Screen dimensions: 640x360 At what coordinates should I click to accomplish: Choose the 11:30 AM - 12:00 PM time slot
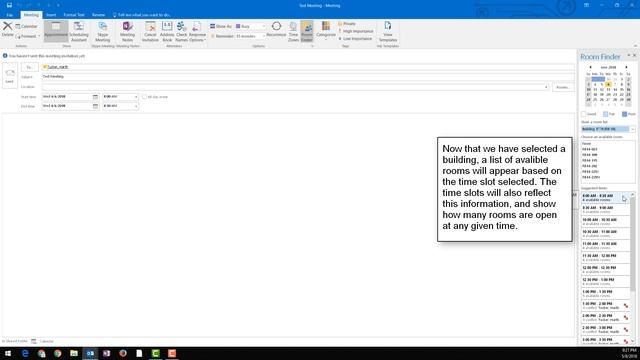coord(605,258)
